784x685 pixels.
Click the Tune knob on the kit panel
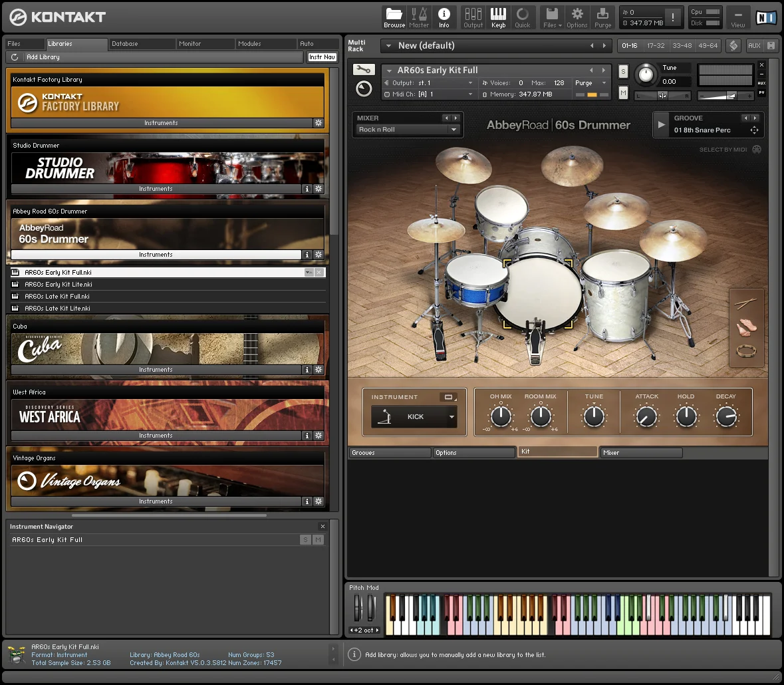tap(594, 416)
